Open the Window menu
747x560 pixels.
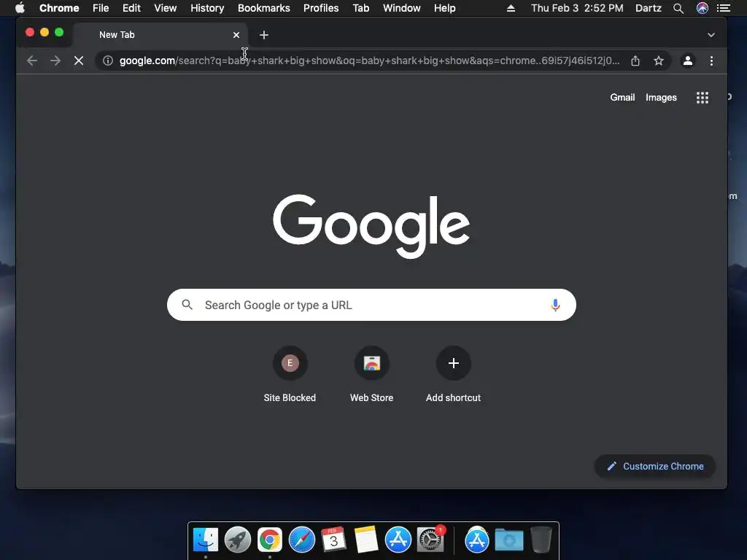coord(402,8)
